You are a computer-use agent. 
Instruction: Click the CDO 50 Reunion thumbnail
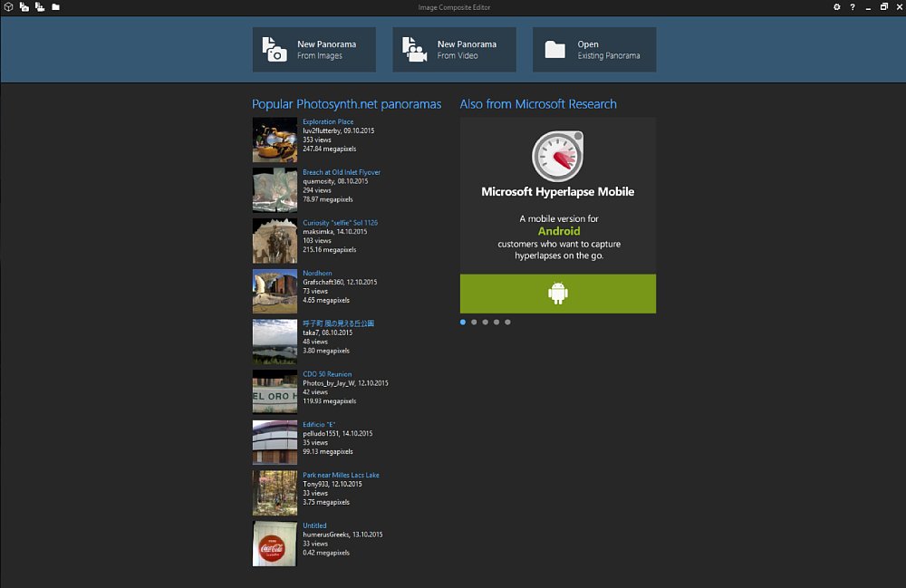click(275, 392)
